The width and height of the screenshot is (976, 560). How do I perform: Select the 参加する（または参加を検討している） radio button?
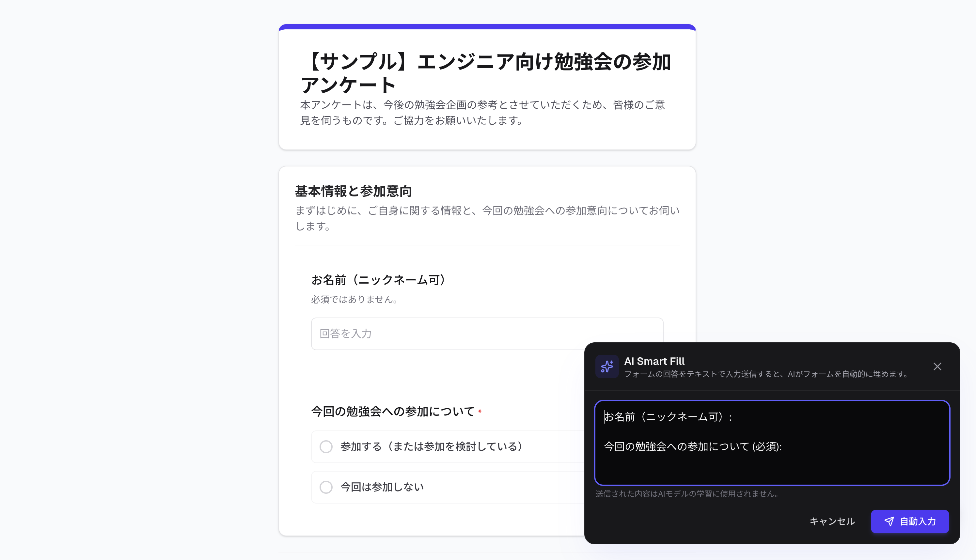(326, 446)
